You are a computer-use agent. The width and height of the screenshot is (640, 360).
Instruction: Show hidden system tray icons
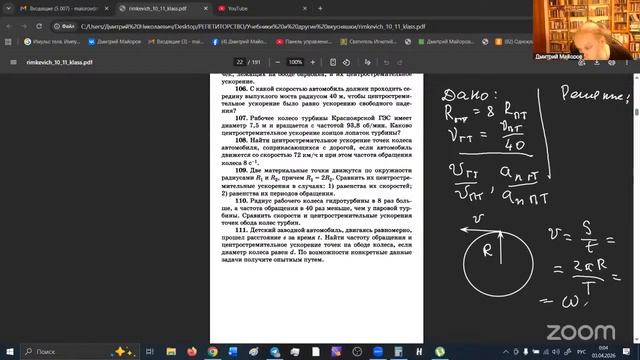click(505, 351)
